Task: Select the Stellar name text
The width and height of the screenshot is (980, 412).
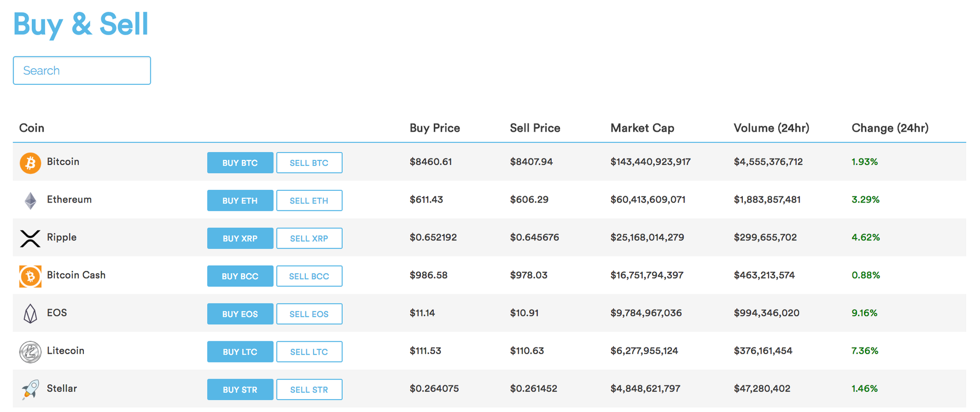Action: pyautogui.click(x=62, y=388)
